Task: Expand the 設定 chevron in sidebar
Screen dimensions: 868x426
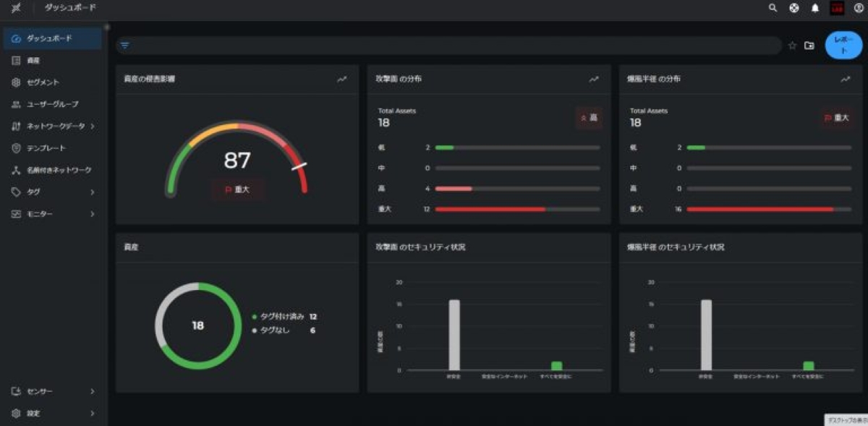Action: pyautogui.click(x=93, y=413)
